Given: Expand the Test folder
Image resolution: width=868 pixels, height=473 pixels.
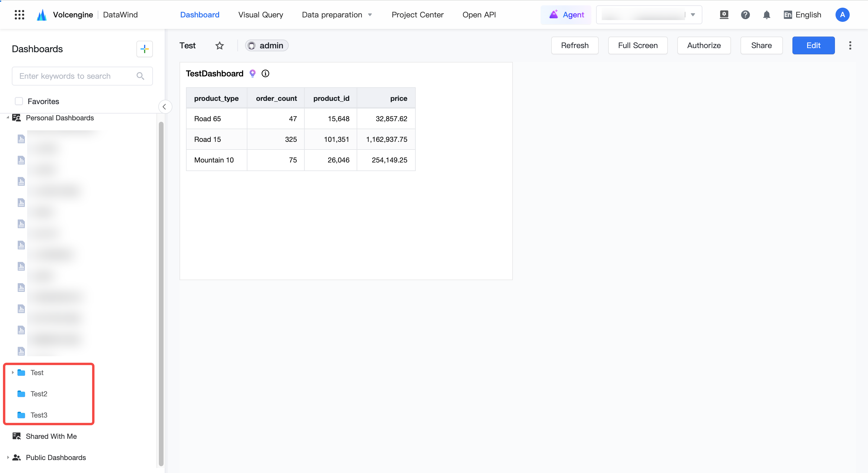Looking at the screenshot, I should [x=13, y=372].
